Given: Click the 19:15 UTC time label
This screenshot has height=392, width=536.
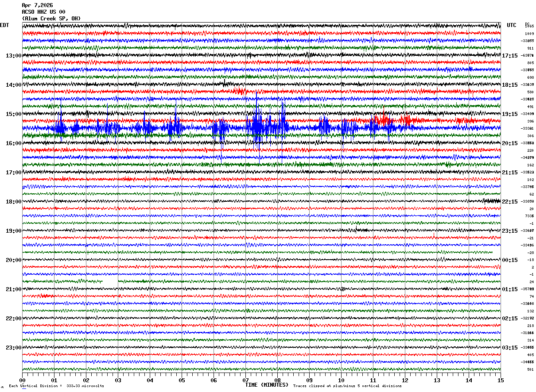Looking at the screenshot, I should pos(510,114).
